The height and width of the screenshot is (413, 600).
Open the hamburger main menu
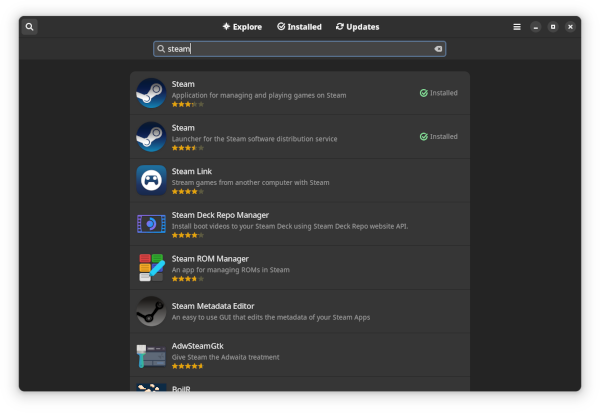517,27
